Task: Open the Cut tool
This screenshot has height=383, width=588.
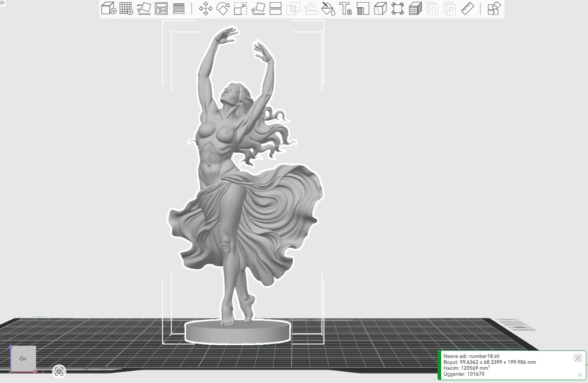Action: (x=276, y=9)
